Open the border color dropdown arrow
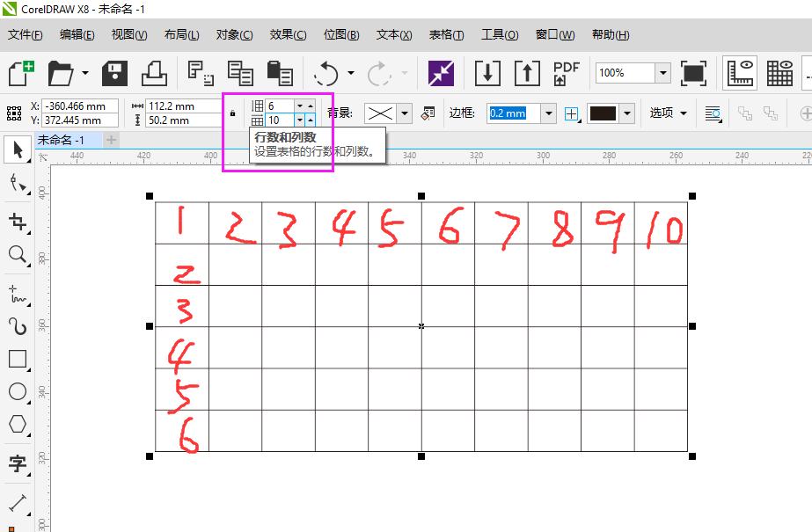 627,113
